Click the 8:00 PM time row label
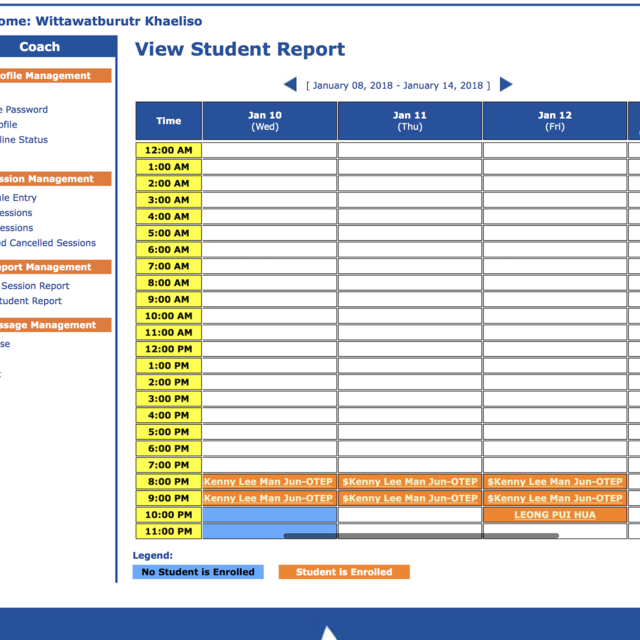 (x=169, y=482)
